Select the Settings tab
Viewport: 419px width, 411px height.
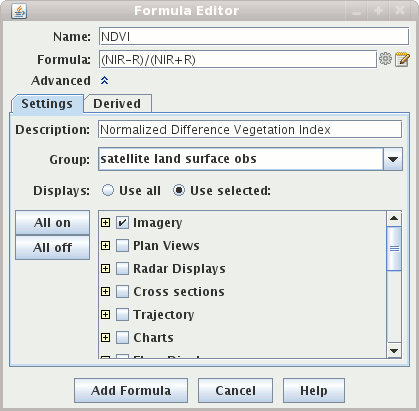click(47, 104)
